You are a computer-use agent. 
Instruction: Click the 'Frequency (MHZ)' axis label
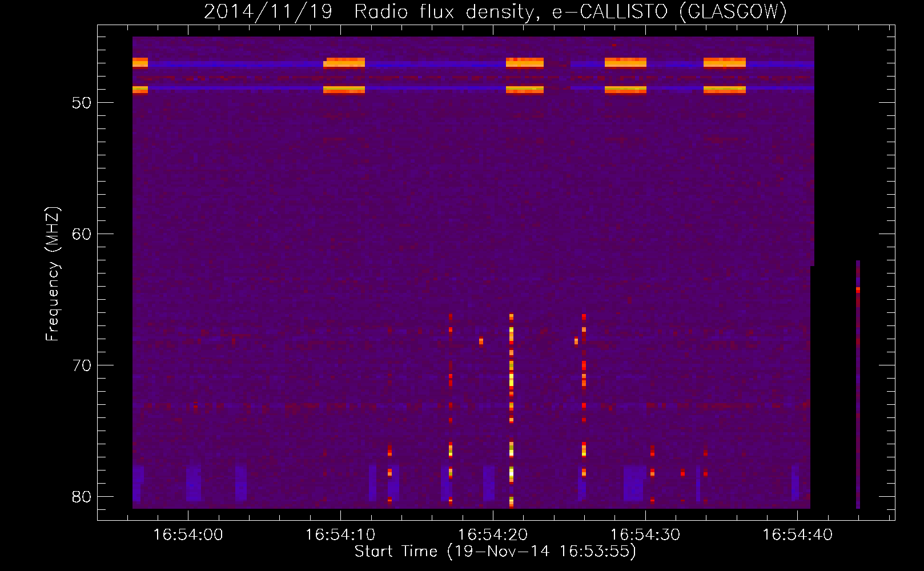pyautogui.click(x=53, y=274)
